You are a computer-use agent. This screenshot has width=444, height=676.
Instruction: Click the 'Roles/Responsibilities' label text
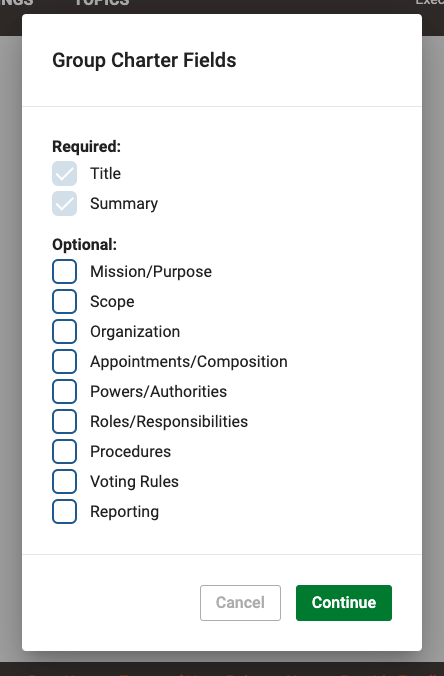point(169,422)
